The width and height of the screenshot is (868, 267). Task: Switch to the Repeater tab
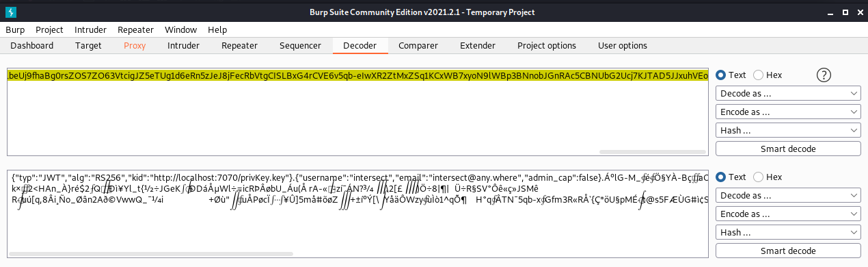click(x=239, y=46)
